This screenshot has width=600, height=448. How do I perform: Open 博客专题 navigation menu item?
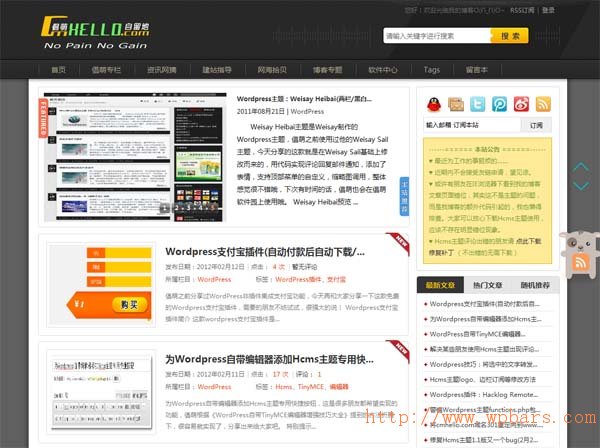(x=328, y=70)
